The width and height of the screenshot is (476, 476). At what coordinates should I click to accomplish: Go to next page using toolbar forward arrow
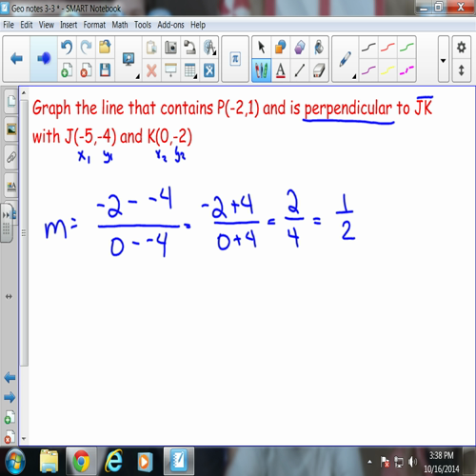(44, 59)
